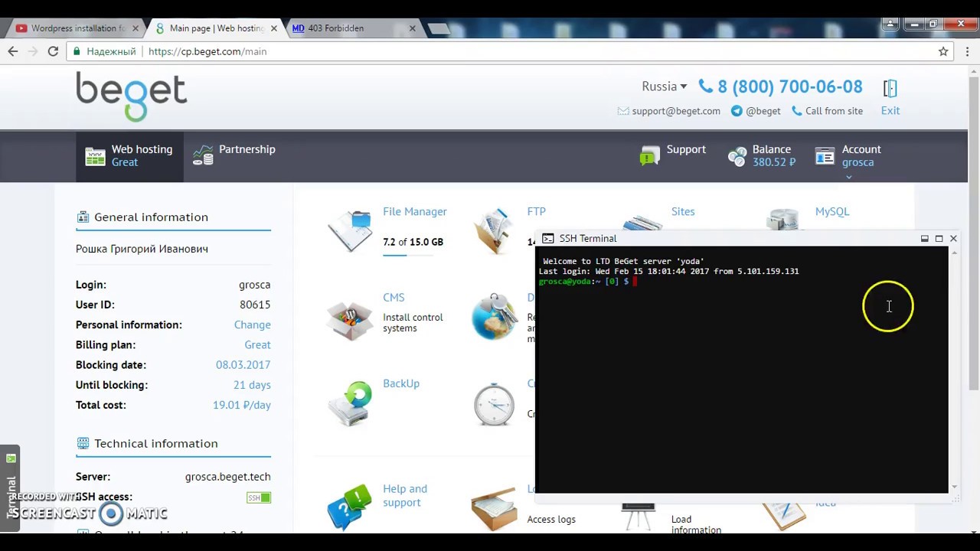Reload the page in Chrome

[53, 51]
